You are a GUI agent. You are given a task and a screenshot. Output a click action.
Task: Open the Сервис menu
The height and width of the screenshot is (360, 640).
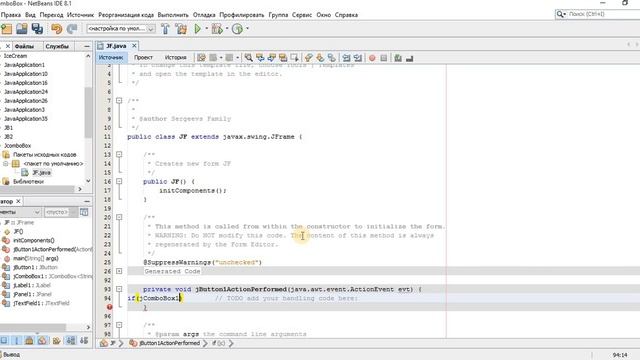coord(302,15)
